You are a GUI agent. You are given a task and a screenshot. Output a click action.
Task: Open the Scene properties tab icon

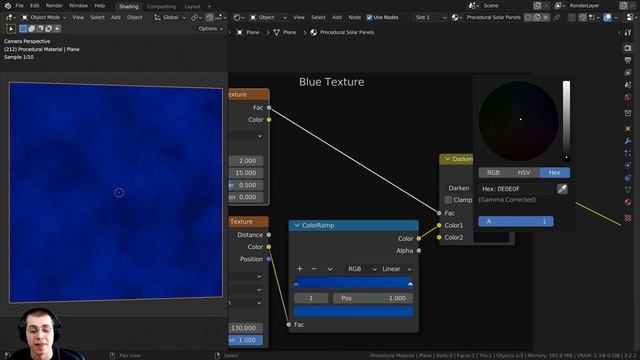click(628, 85)
